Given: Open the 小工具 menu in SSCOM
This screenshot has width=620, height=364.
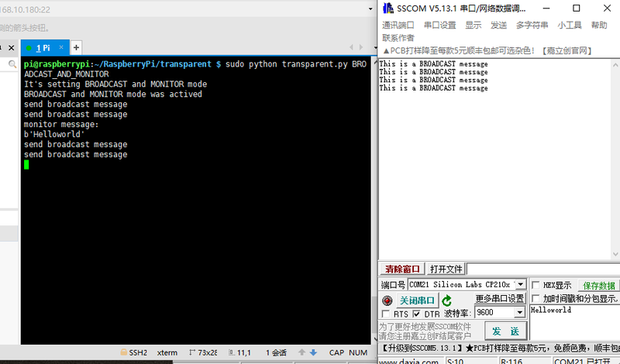Looking at the screenshot, I should (570, 26).
